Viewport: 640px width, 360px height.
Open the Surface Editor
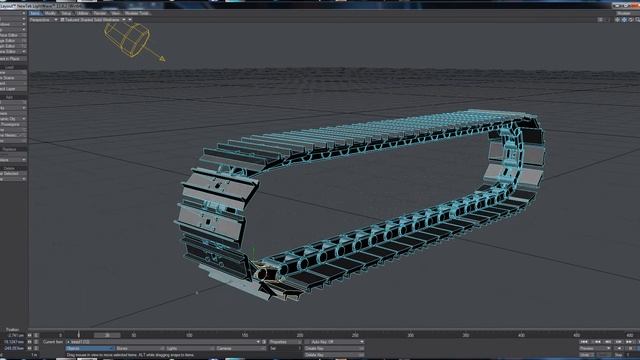(x=13, y=36)
